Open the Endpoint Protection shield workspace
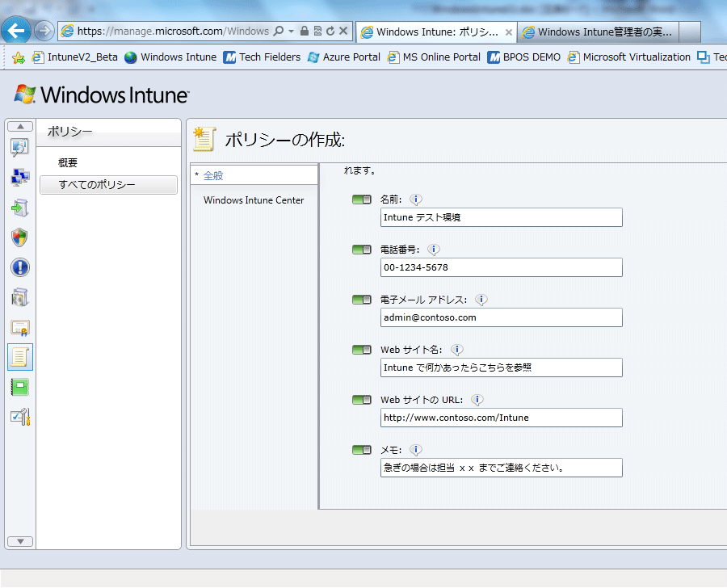 [x=20, y=237]
